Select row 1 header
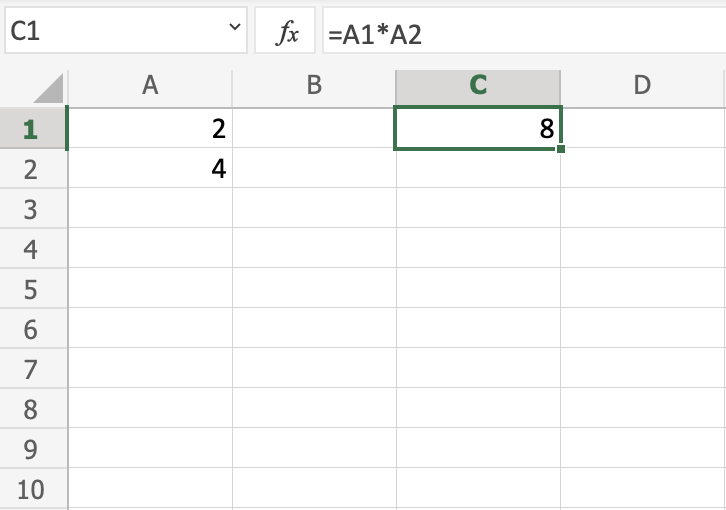Screen dimensions: 726x510 pos(31,128)
